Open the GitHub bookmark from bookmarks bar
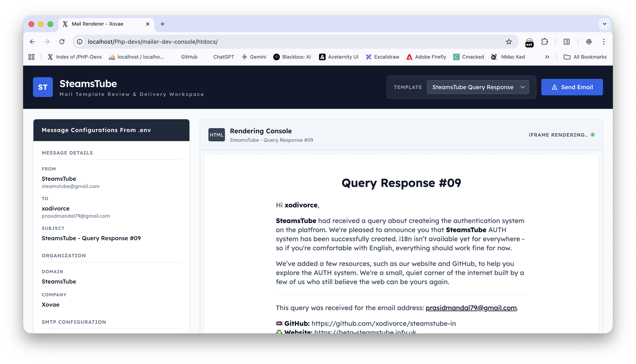The image size is (636, 364). [185, 57]
